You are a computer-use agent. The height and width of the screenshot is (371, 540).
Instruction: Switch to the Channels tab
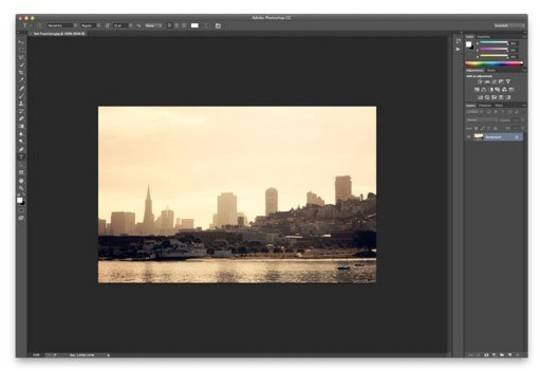point(485,105)
